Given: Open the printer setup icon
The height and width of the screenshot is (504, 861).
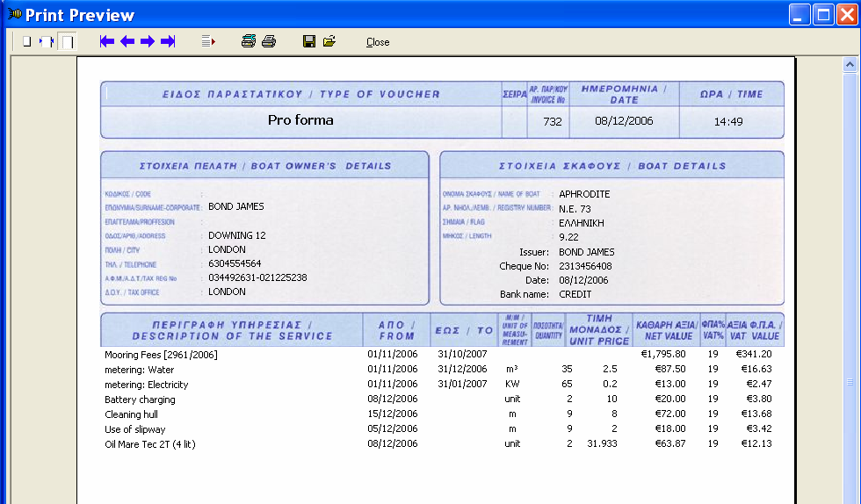Looking at the screenshot, I should click(x=248, y=41).
